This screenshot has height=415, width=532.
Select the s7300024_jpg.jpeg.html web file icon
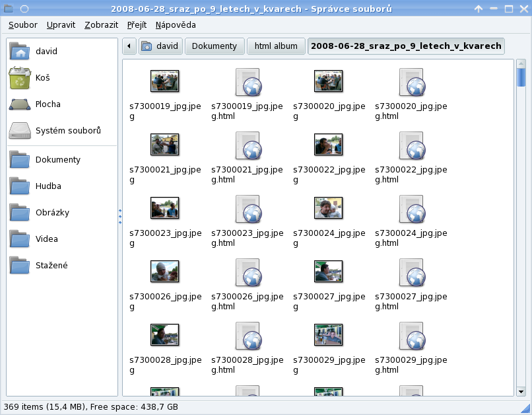(x=412, y=209)
